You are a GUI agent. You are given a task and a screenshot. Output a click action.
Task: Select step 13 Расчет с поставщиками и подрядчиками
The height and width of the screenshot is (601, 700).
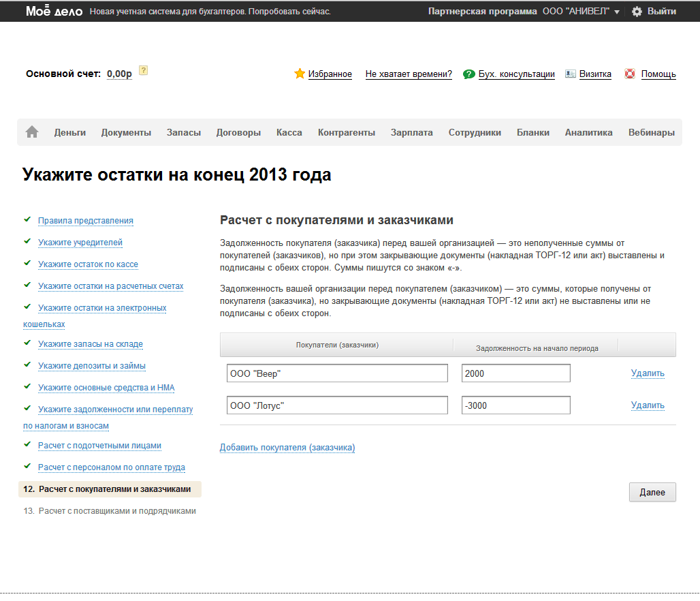[110, 511]
